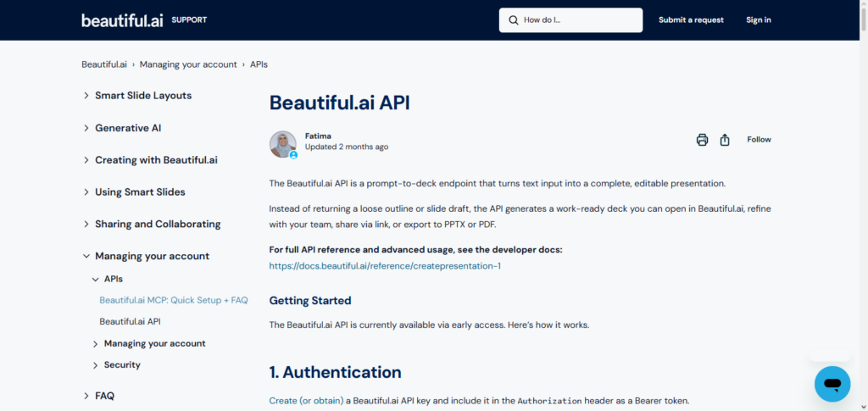This screenshot has width=868, height=411.
Task: Click Fatima's author avatar
Action: coord(283,144)
